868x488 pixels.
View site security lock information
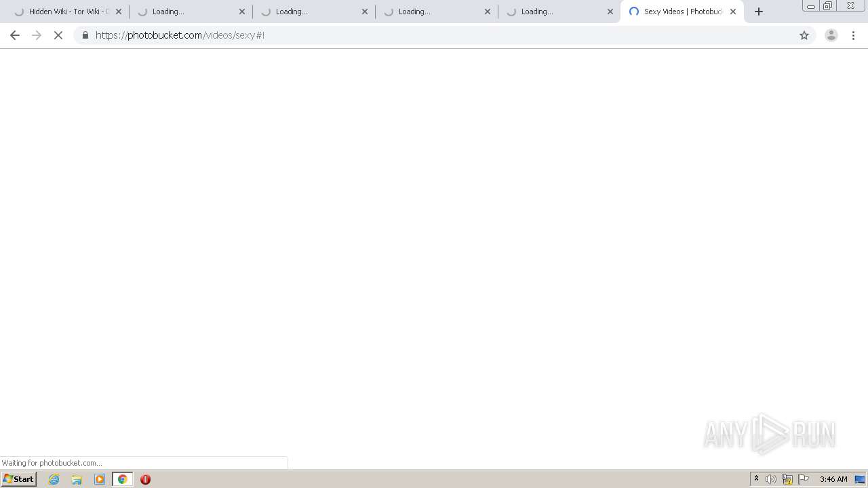[85, 35]
